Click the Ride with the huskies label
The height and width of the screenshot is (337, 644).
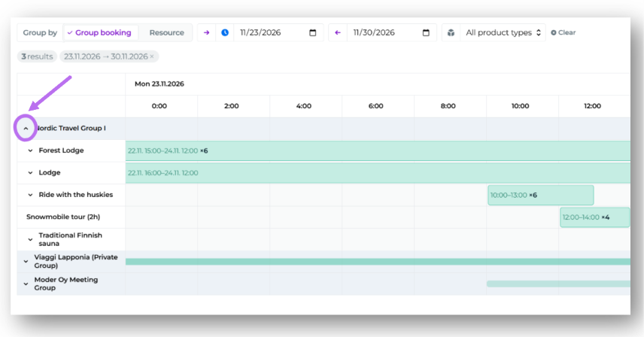[76, 195]
